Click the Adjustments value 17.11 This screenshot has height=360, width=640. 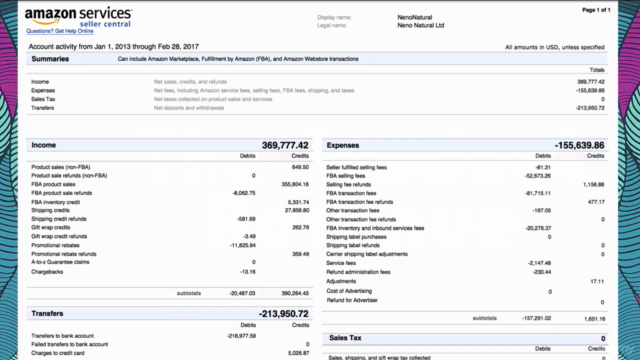click(597, 282)
